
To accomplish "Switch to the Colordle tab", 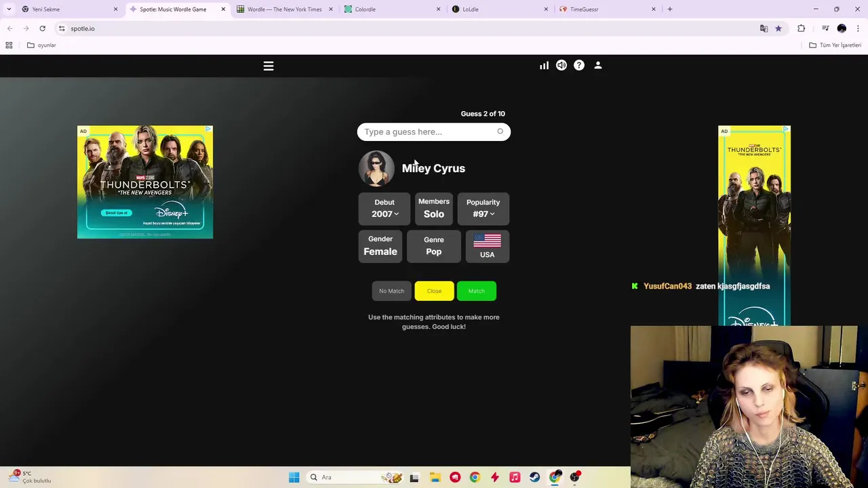I will pos(391,9).
